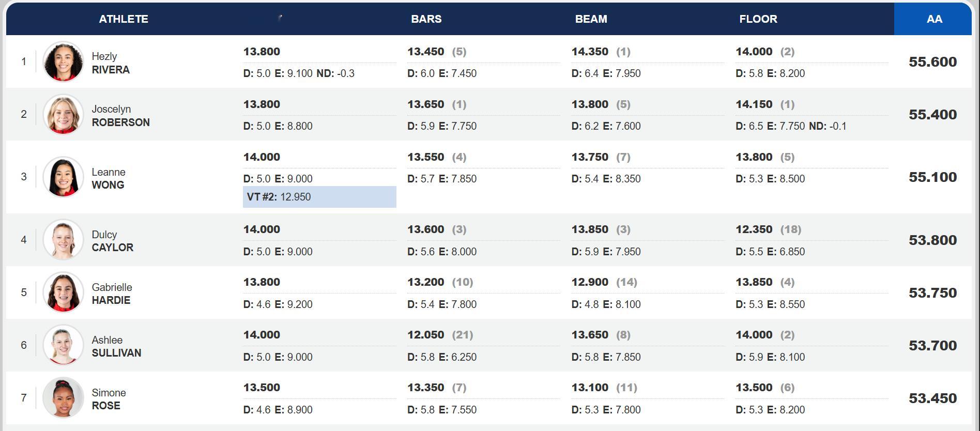
Task: Select Leanne Wong's headshot
Action: click(63, 177)
